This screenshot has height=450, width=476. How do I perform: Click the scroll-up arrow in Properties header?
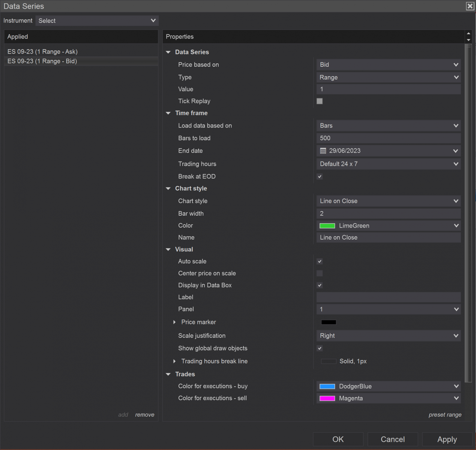coord(468,33)
